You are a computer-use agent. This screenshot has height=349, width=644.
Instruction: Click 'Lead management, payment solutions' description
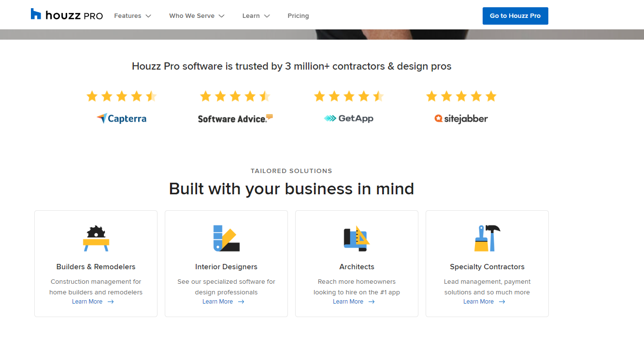tap(487, 287)
